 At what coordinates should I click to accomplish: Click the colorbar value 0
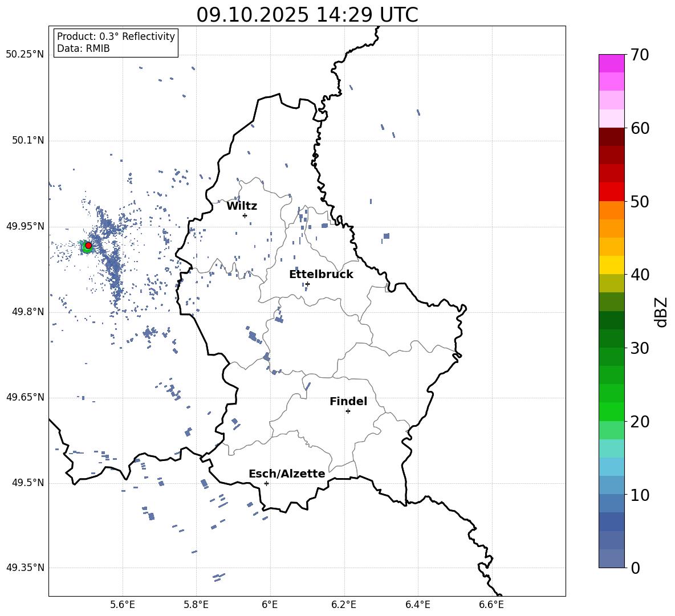pyautogui.click(x=635, y=568)
